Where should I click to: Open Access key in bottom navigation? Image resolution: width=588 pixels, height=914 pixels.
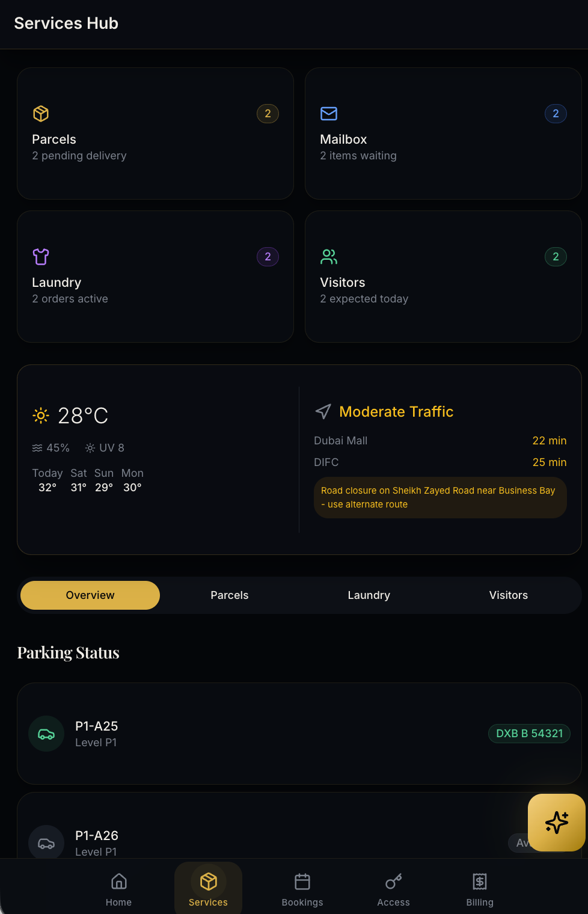393,889
